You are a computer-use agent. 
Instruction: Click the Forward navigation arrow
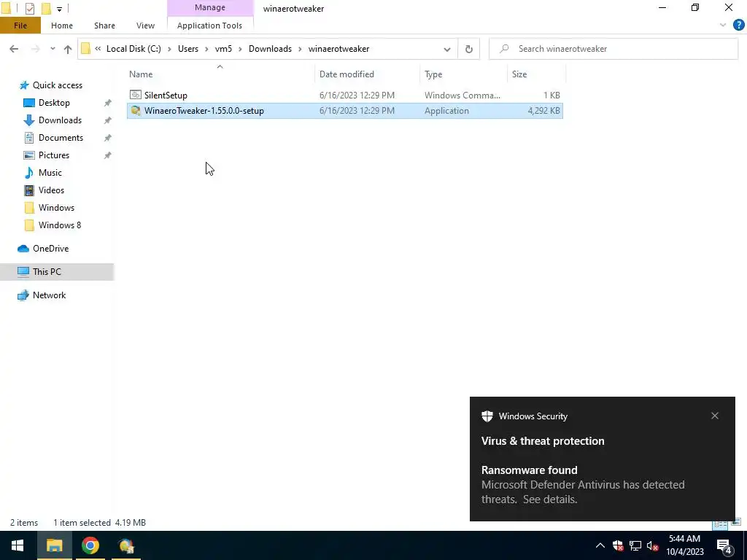coord(35,49)
